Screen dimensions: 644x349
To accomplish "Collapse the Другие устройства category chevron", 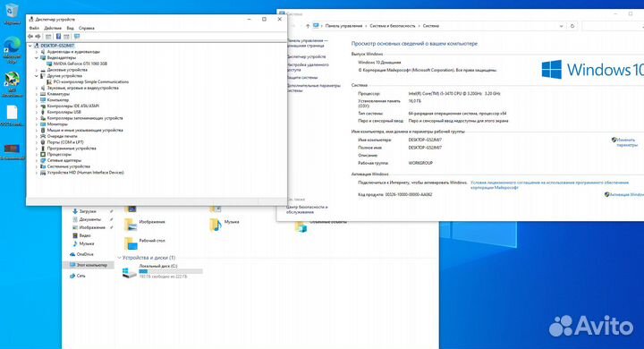I will (37, 76).
